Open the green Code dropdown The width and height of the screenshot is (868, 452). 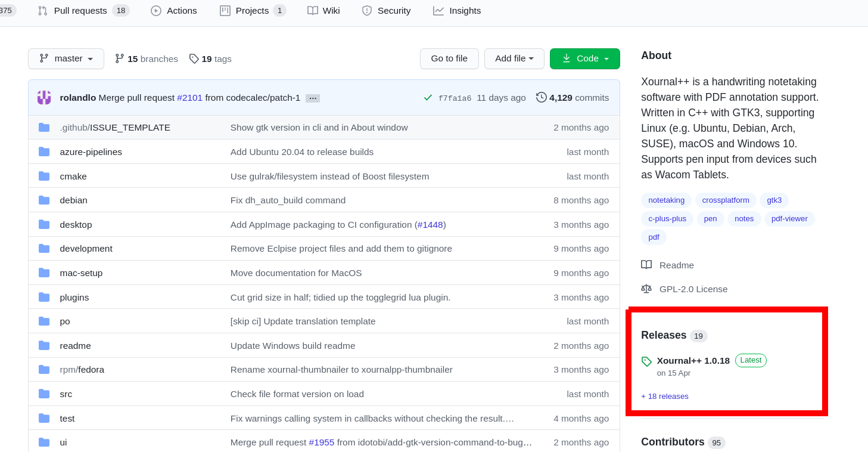pos(584,58)
